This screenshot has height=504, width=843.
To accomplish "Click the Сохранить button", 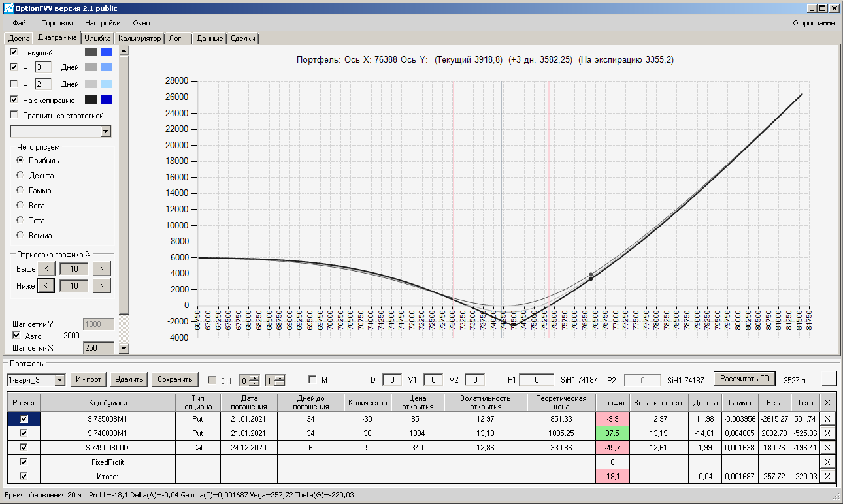I will 174,379.
